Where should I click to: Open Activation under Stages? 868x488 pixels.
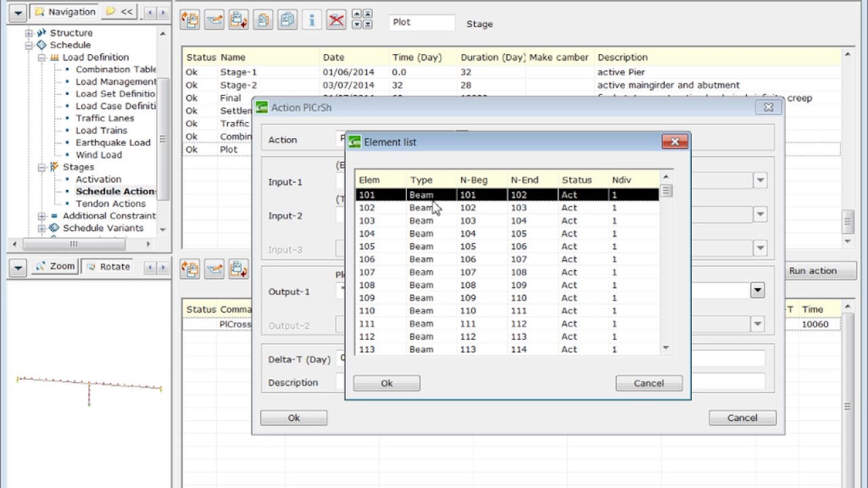tap(98, 179)
